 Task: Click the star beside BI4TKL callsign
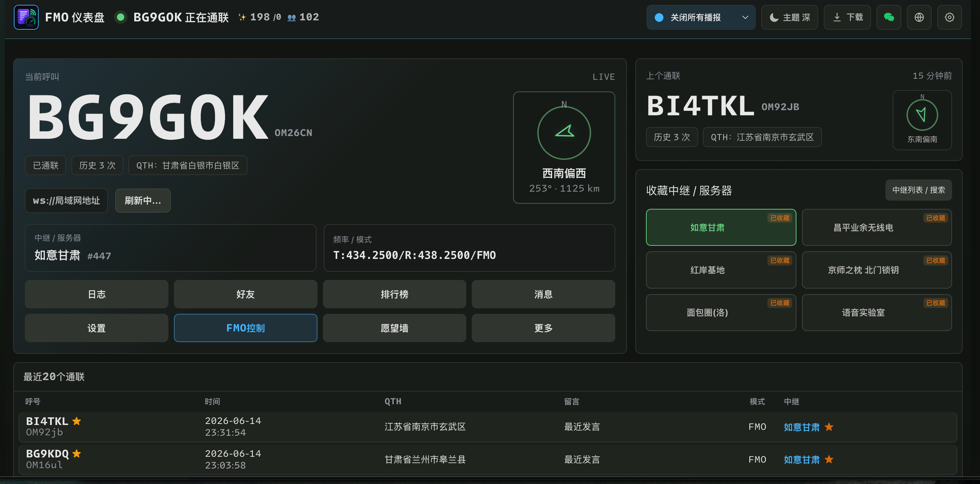(77, 421)
